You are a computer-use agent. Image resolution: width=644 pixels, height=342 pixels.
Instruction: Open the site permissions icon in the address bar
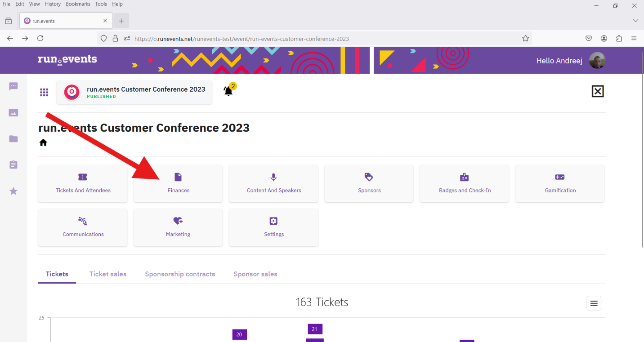(x=127, y=39)
